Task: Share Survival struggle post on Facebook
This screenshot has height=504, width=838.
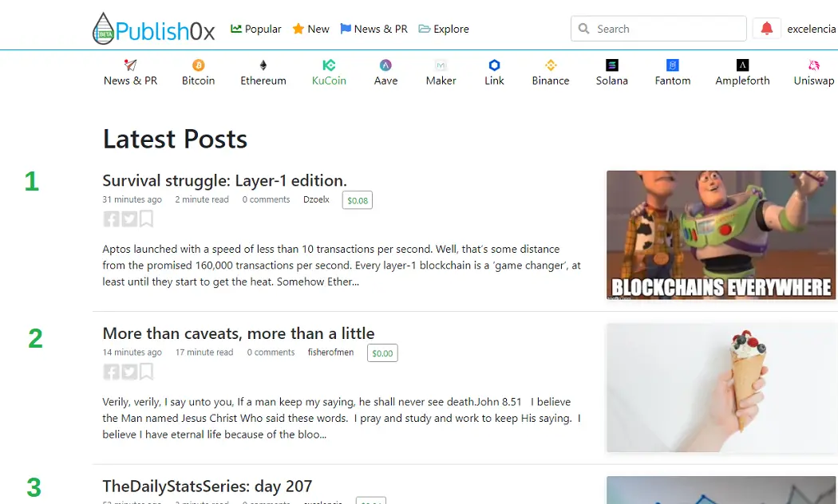Action: tap(111, 219)
